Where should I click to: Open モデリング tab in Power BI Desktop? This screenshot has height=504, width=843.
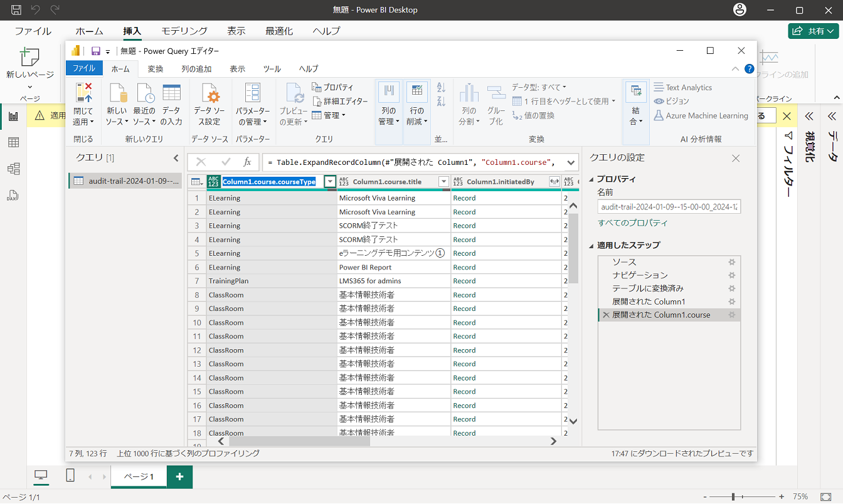[184, 31]
